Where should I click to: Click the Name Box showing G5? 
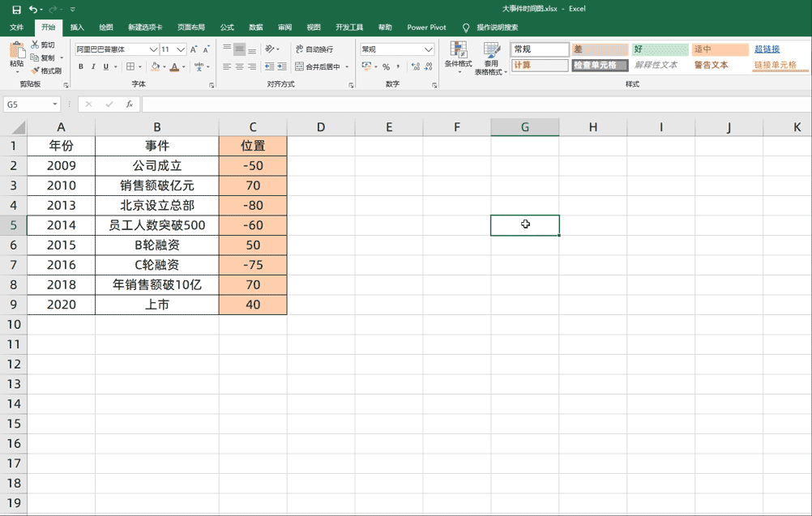point(27,104)
